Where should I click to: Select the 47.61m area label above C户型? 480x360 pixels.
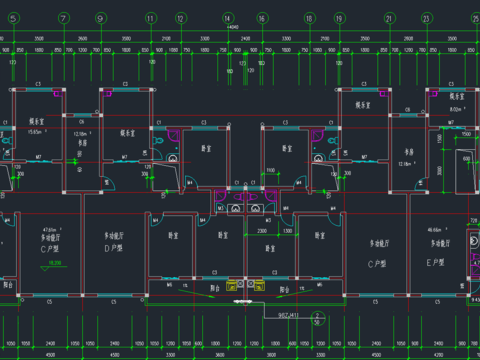[50, 230]
